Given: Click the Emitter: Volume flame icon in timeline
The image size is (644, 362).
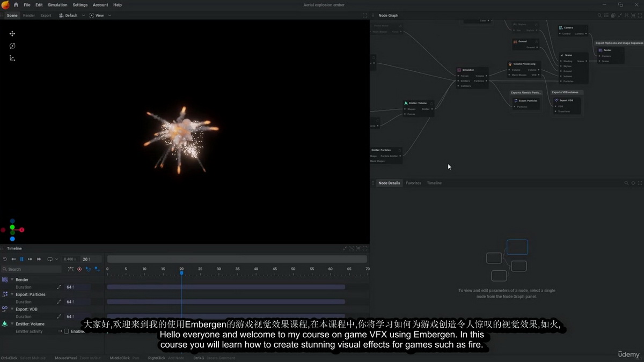Looking at the screenshot, I should [x=5, y=324].
